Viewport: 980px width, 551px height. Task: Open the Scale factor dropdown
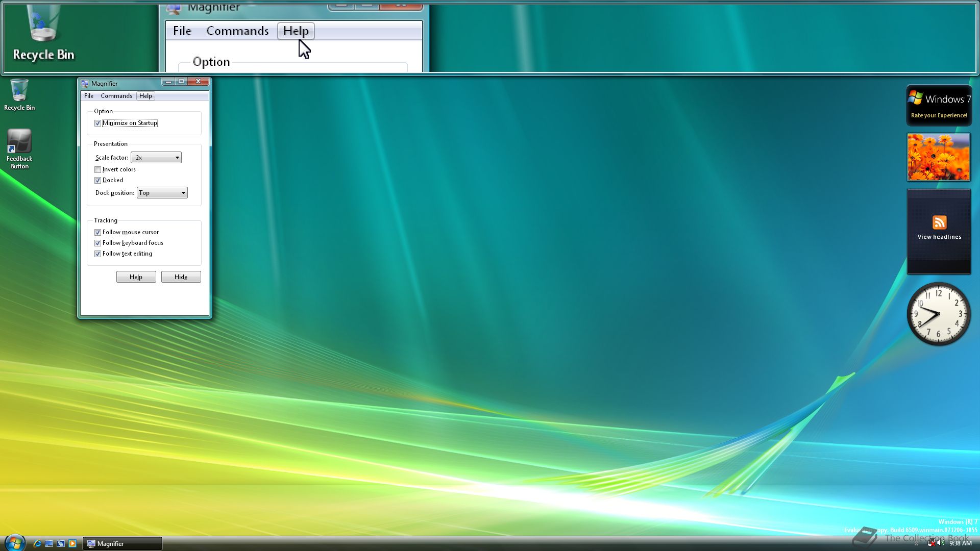[x=156, y=158]
